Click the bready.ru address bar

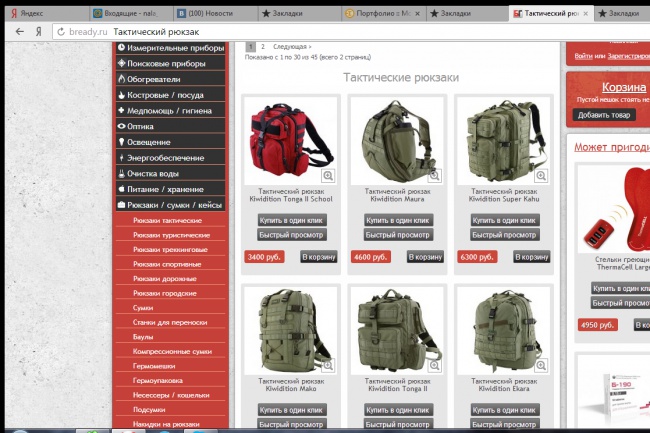coord(352,32)
